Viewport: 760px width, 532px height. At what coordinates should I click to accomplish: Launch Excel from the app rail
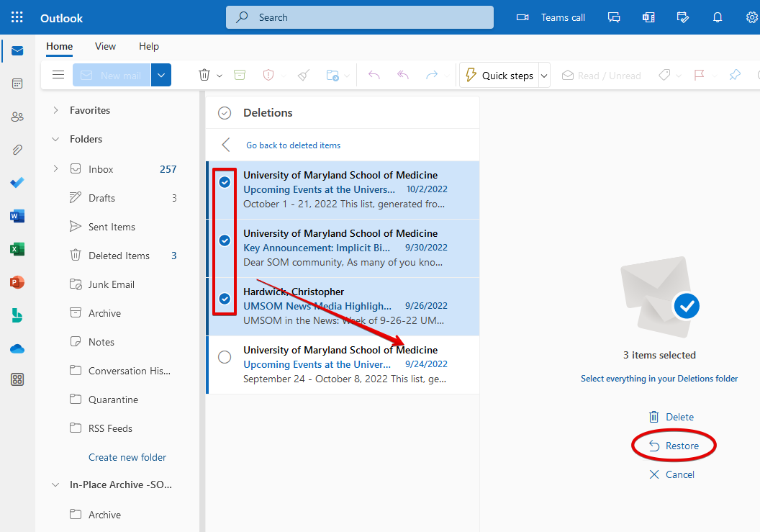point(17,249)
